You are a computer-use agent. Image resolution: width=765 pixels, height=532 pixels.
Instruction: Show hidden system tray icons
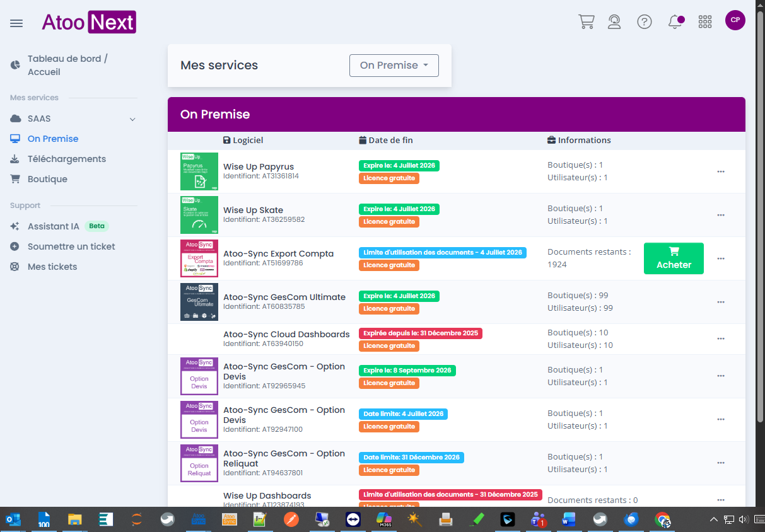[714, 520]
